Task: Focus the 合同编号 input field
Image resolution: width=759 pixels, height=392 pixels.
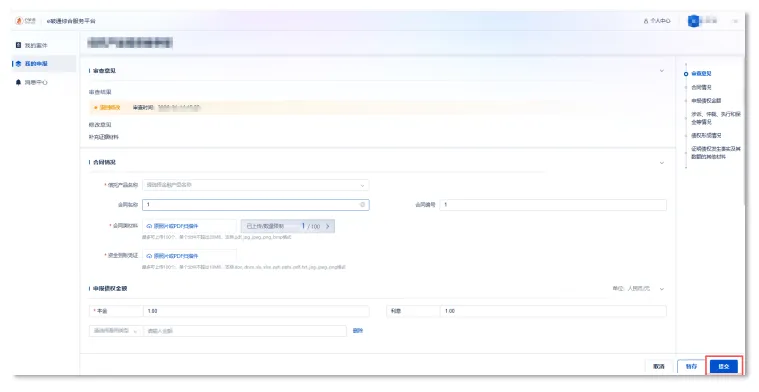Action: coord(553,205)
